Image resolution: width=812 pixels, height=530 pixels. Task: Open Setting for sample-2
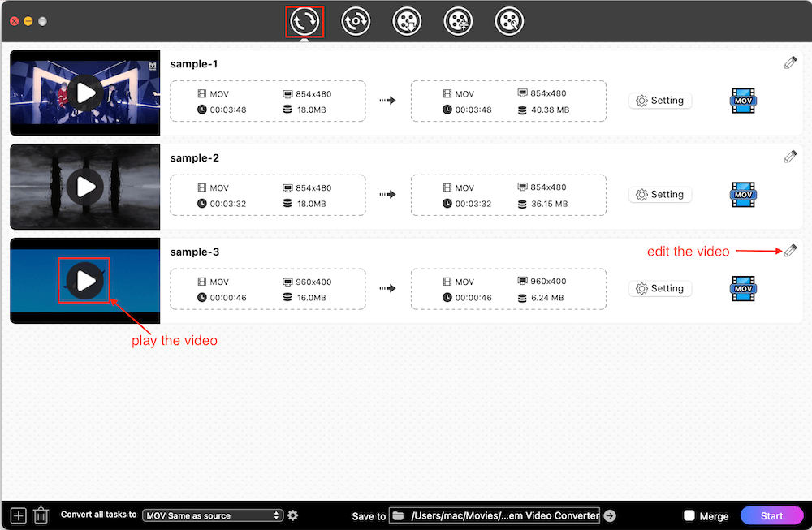[x=660, y=195]
